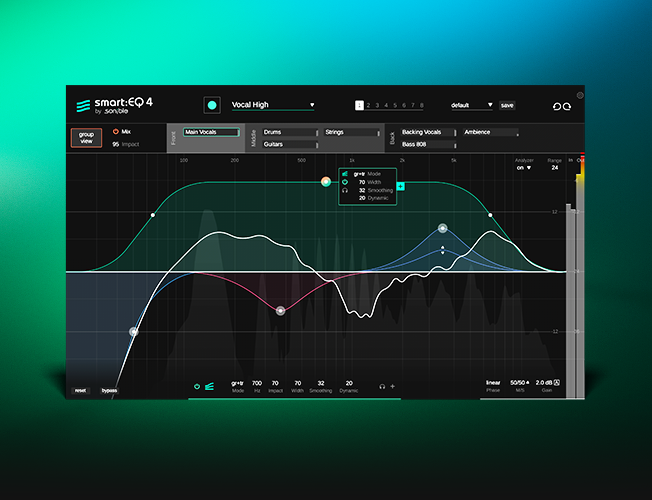Select state slot 1
Screen dimensions: 652x500
(359, 105)
